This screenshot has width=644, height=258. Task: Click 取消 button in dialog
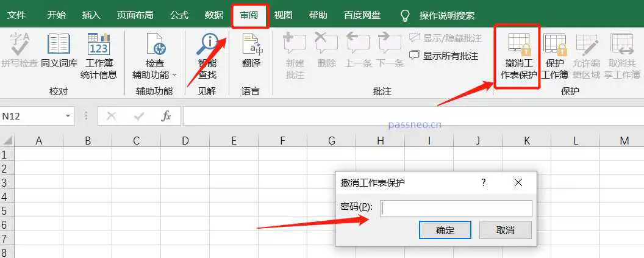[506, 230]
